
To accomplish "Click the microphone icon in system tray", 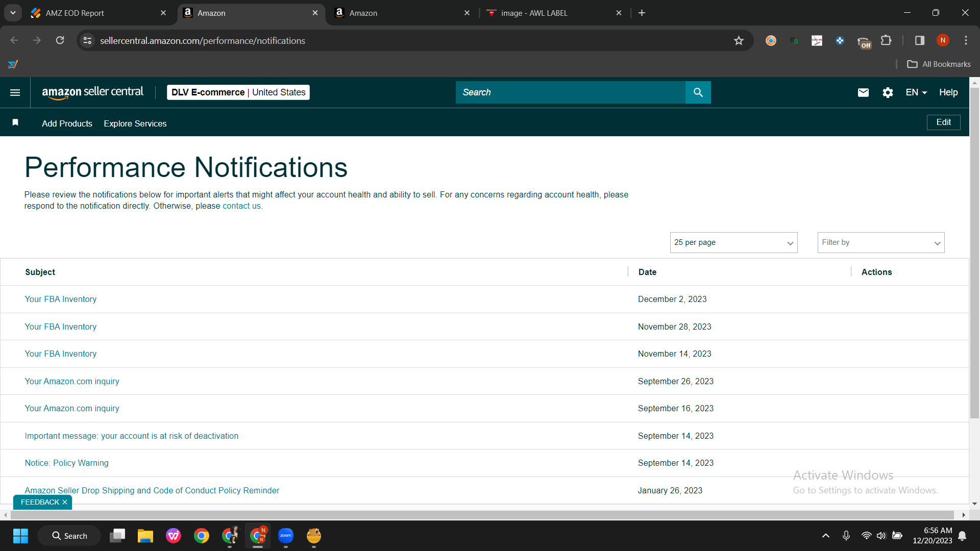I will pyautogui.click(x=846, y=536).
